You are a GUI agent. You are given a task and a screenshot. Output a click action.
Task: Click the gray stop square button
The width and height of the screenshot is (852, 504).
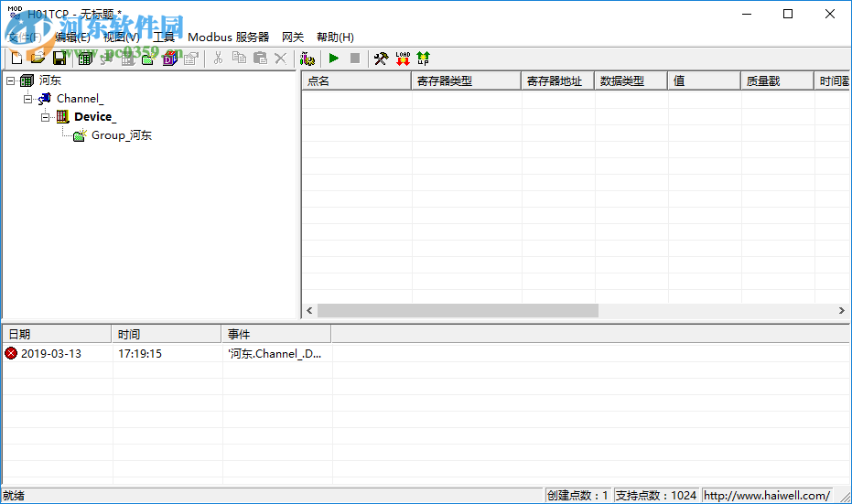point(355,59)
